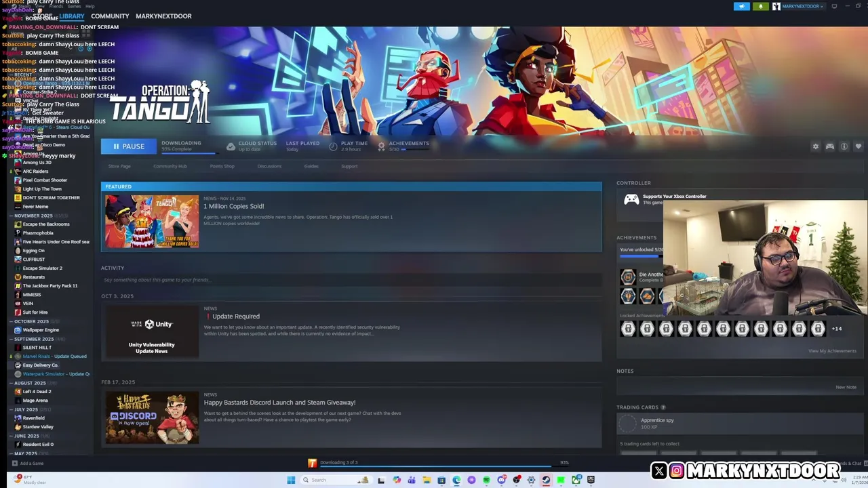Pause the Operation Tango download
The width and height of the screenshot is (868, 488).
click(x=129, y=146)
